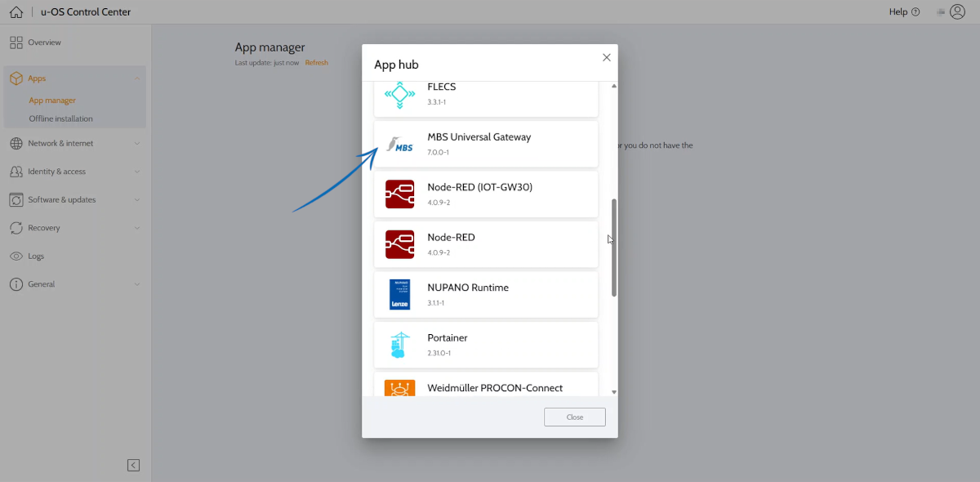Click the App manager page heading

point(270,47)
